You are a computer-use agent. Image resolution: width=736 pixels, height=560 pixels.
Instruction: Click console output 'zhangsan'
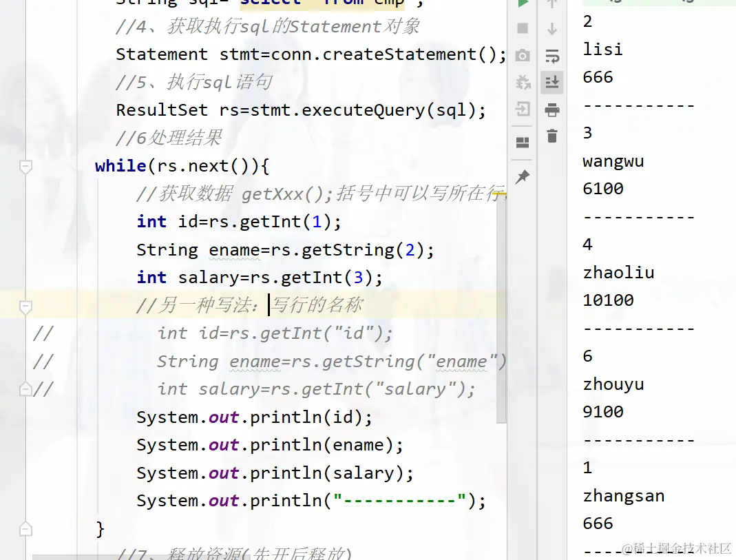pos(624,496)
